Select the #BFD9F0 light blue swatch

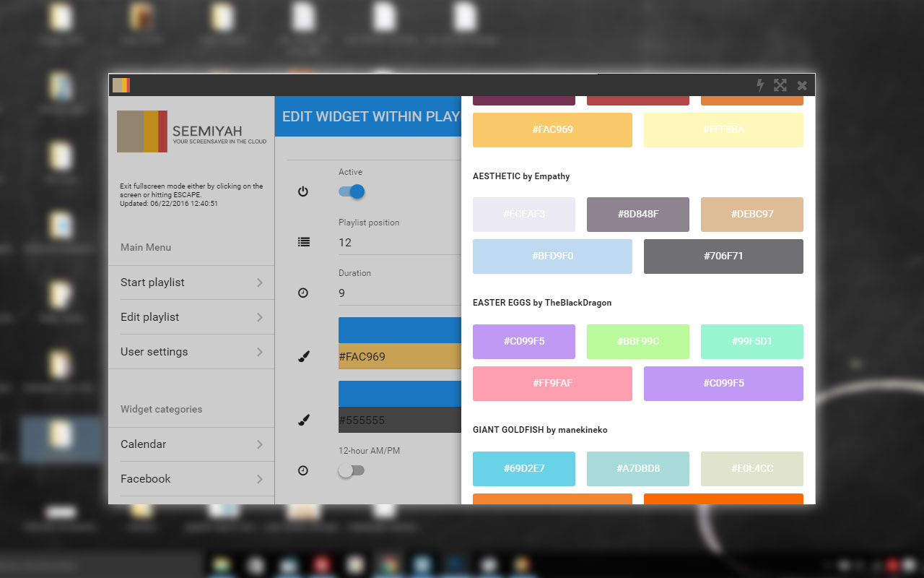[x=552, y=256]
